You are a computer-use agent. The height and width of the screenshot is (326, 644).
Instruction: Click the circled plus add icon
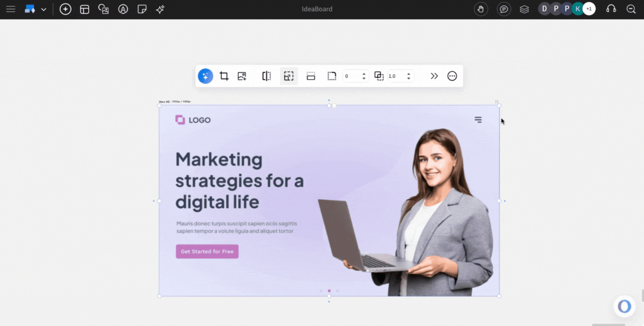pyautogui.click(x=65, y=9)
